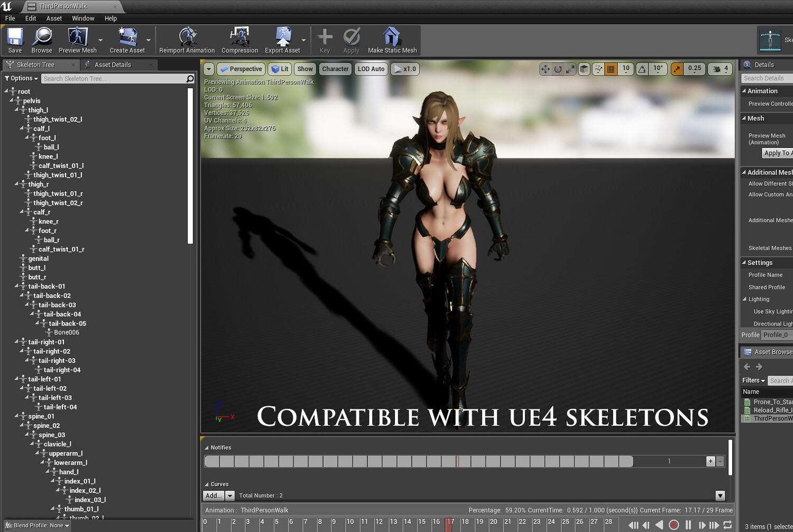Click the Search Skeleton Tree field
793x532 pixels.
pyautogui.click(x=114, y=79)
